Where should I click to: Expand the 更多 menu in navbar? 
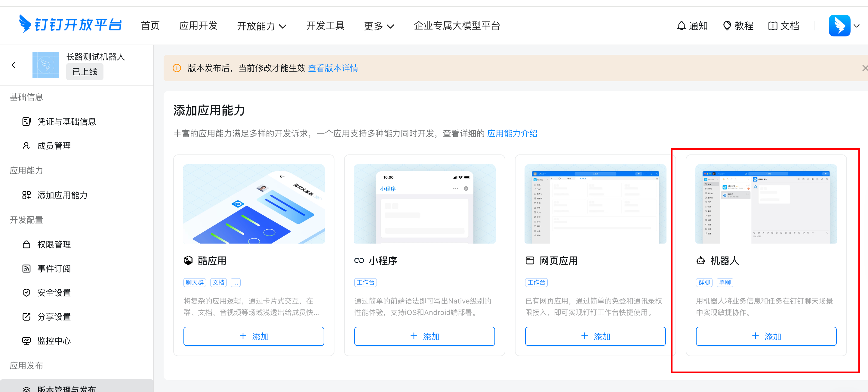coord(379,26)
